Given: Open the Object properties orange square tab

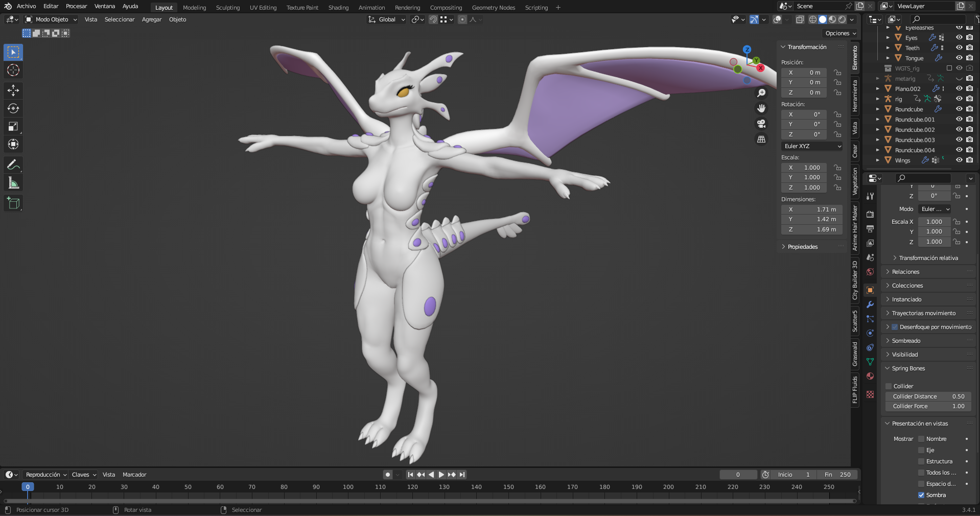Looking at the screenshot, I should pyautogui.click(x=870, y=290).
